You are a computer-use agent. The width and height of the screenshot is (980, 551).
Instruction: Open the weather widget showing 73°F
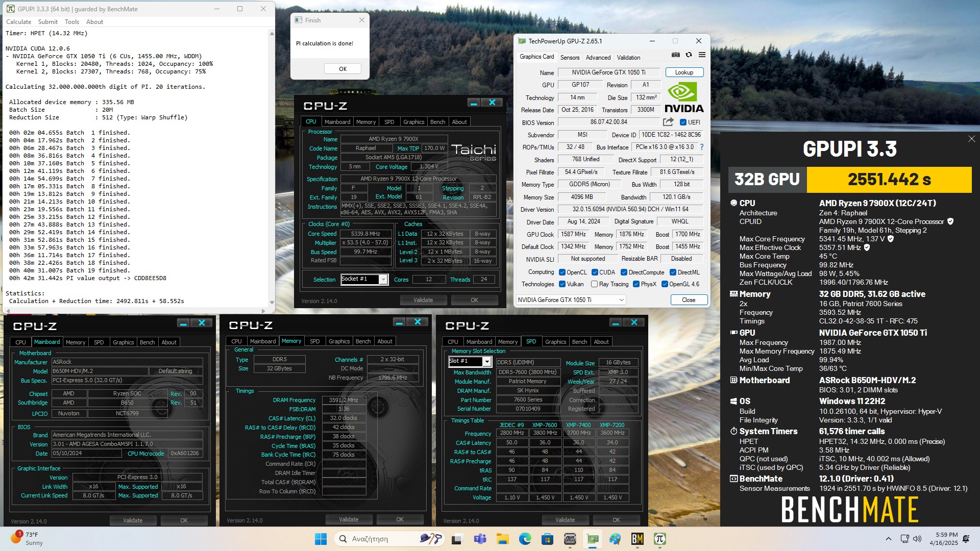[x=28, y=539]
